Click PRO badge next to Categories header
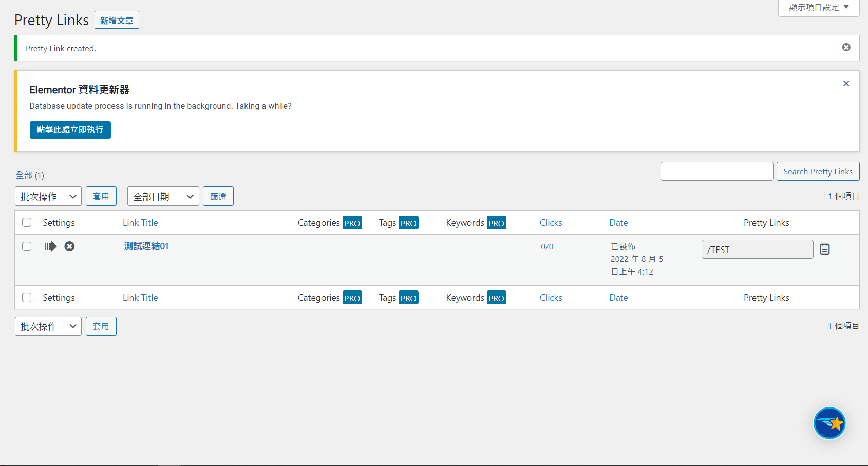This screenshot has height=466, width=868. [352, 223]
